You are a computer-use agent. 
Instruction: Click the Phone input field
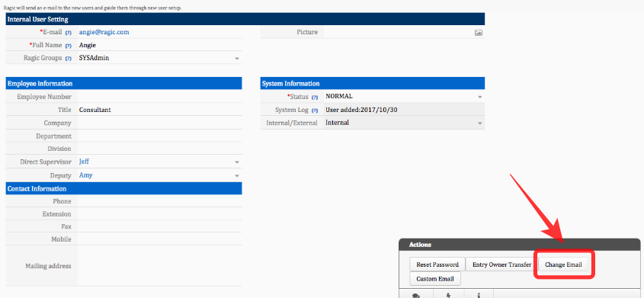point(159,201)
